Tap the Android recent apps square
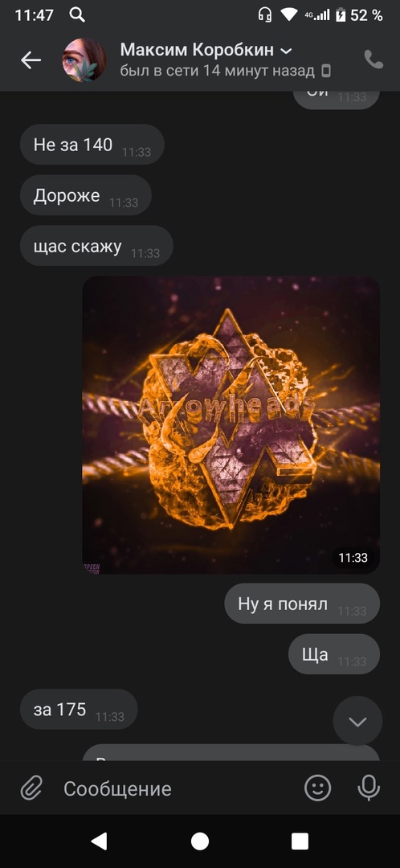The width and height of the screenshot is (400, 868). [x=300, y=841]
